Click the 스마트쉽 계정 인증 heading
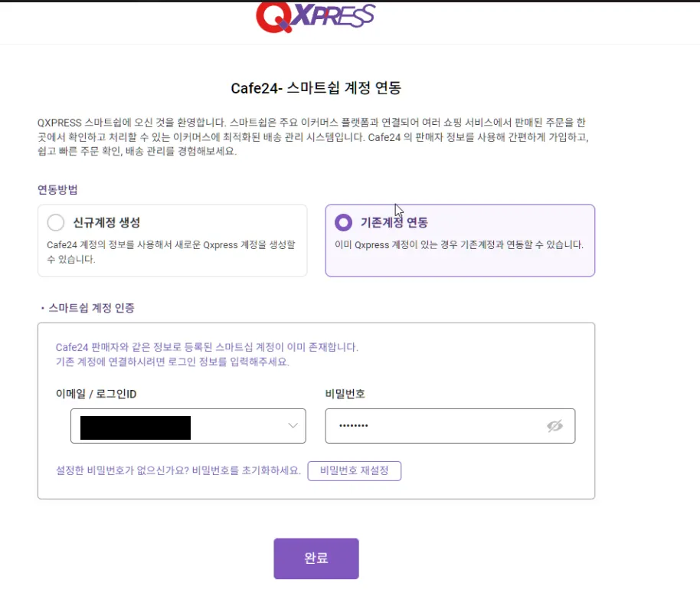The height and width of the screenshot is (593, 700). (91, 308)
